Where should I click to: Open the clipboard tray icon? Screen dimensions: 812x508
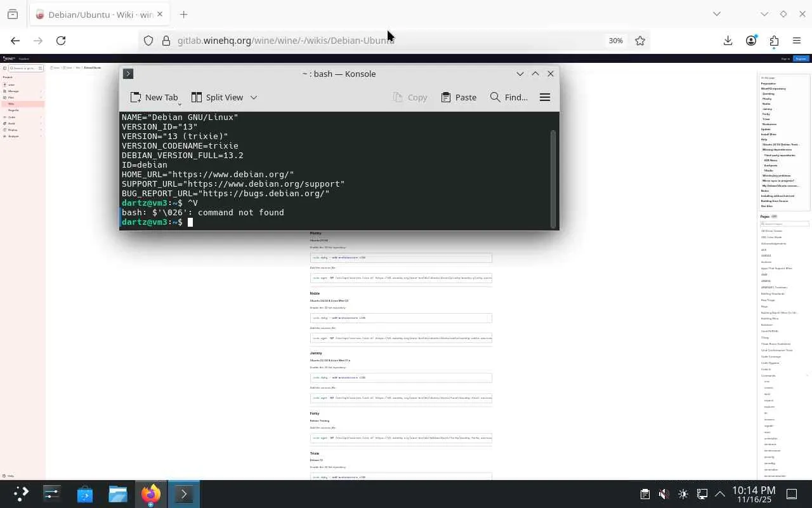pos(645,494)
